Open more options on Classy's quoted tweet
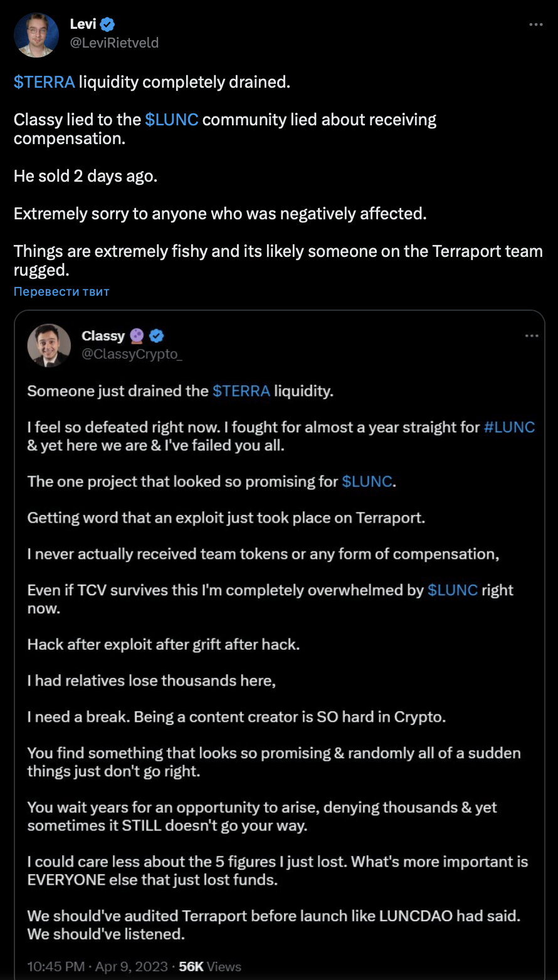This screenshot has width=558, height=980. point(532,336)
